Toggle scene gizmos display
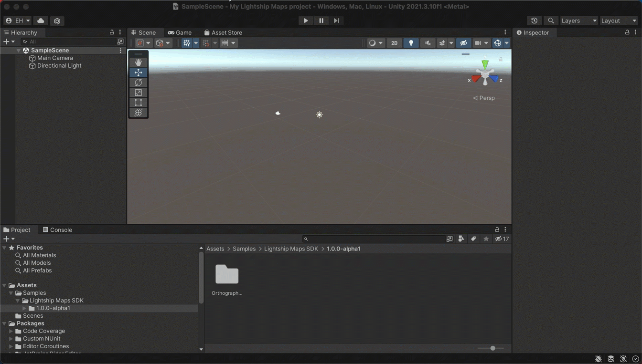 (x=497, y=43)
